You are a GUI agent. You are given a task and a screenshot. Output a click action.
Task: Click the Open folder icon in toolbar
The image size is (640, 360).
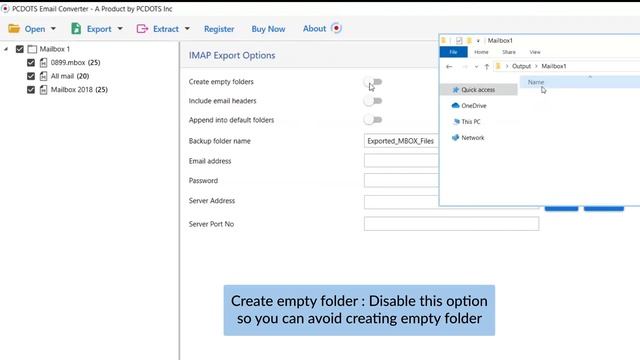[14, 29]
